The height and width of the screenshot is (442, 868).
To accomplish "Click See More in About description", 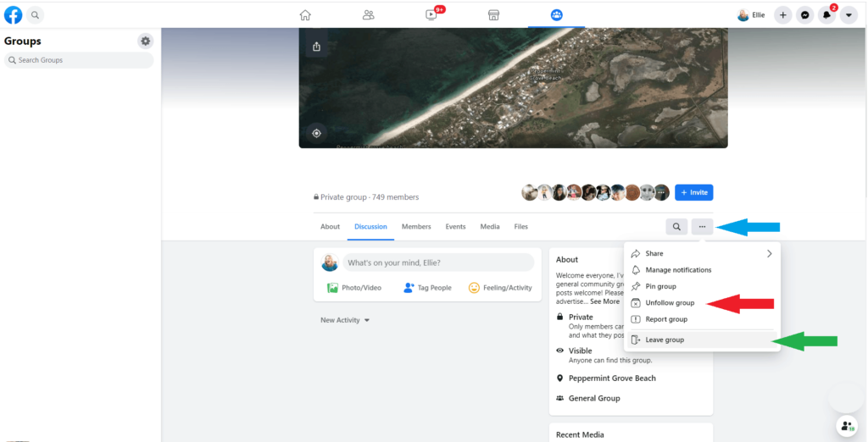I will click(x=604, y=301).
